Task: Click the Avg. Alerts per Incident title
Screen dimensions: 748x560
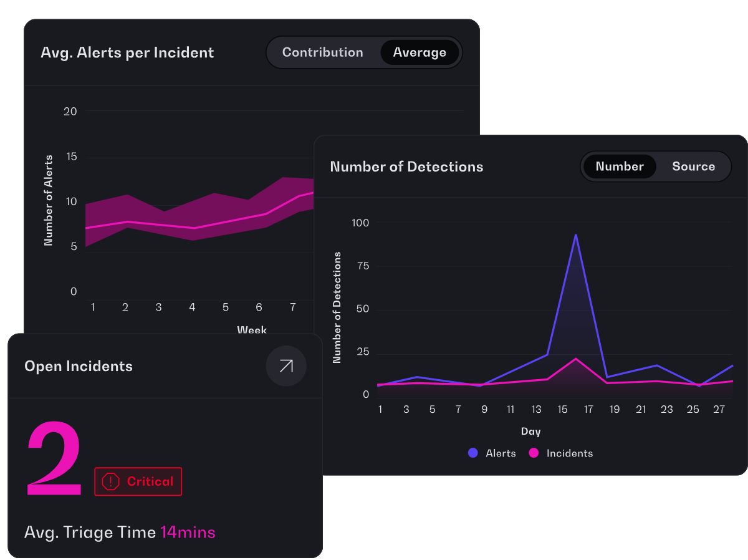Action: click(x=127, y=52)
